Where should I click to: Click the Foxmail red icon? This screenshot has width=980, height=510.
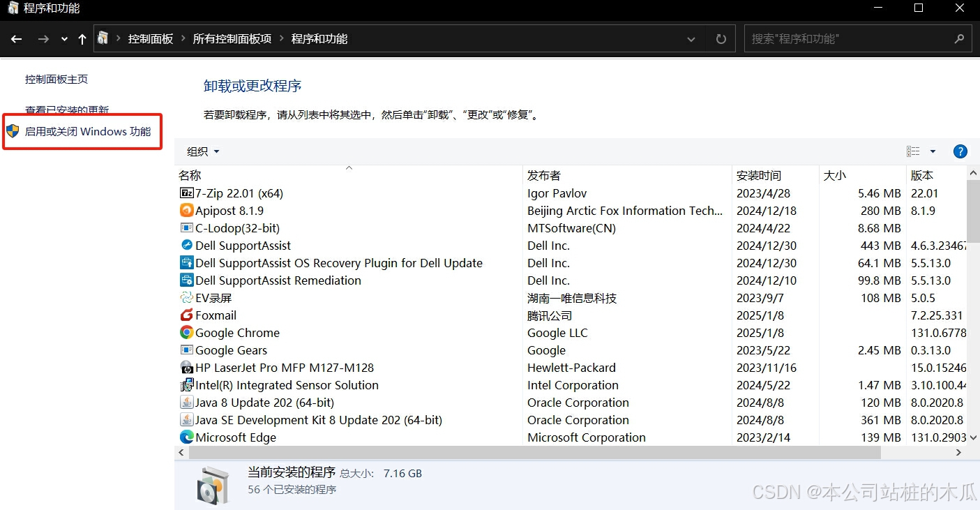click(x=186, y=315)
